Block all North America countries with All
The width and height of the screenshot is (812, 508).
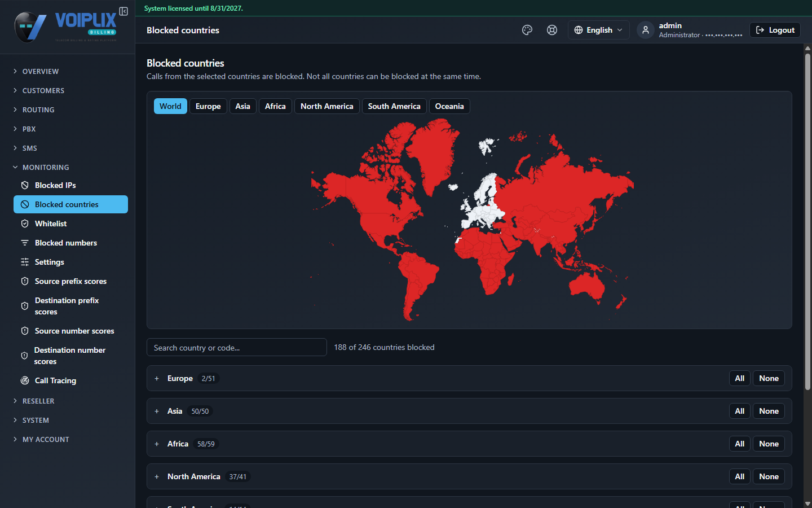(739, 476)
